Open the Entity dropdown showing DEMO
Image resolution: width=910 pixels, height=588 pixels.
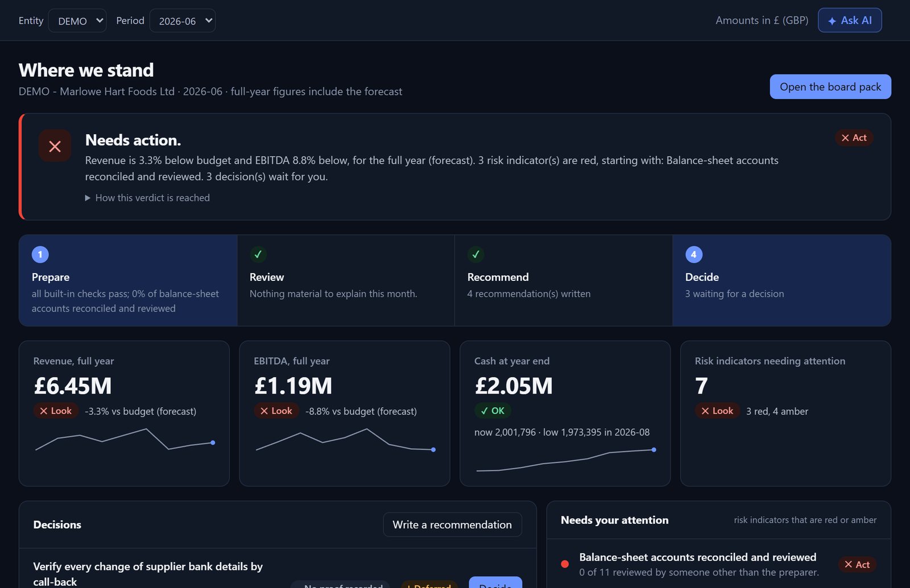[x=77, y=20]
